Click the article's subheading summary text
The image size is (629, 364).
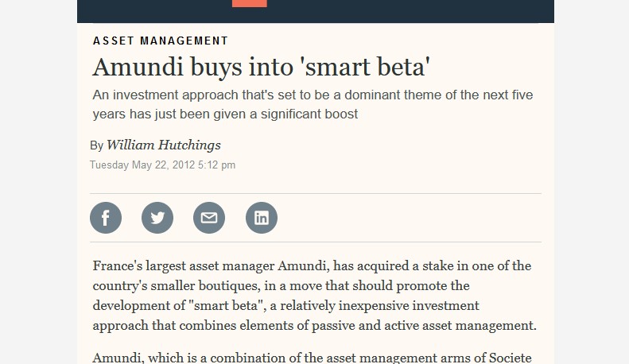313,104
